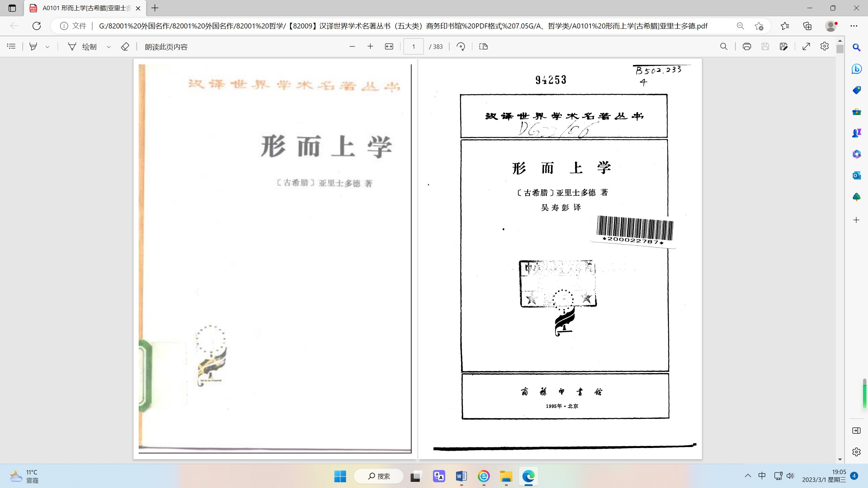Open Task View from taskbar

[416, 476]
